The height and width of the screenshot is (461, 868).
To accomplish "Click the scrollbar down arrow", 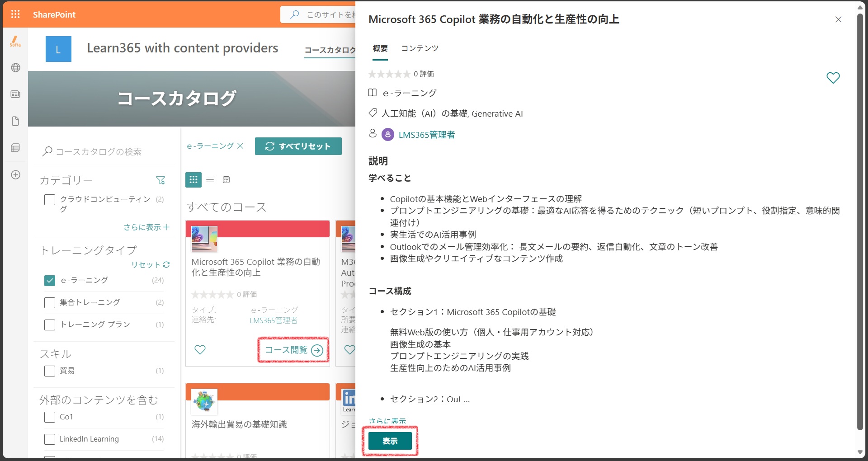I will coord(860,452).
